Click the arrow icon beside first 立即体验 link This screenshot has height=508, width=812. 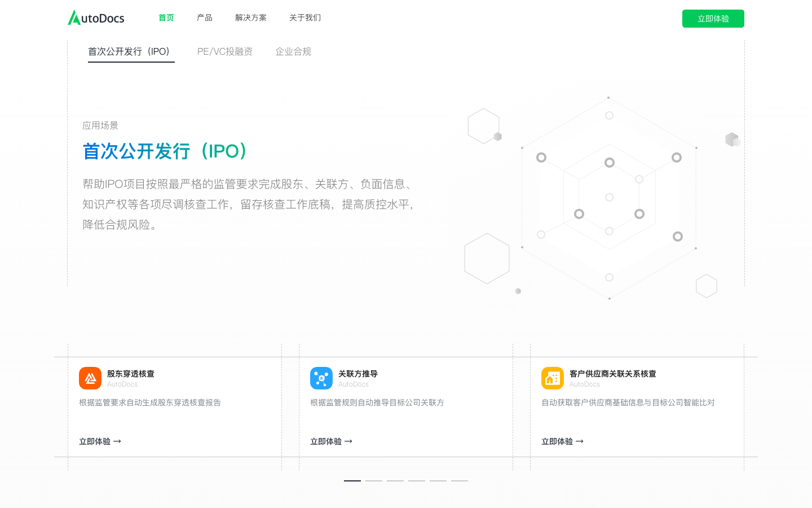point(117,441)
